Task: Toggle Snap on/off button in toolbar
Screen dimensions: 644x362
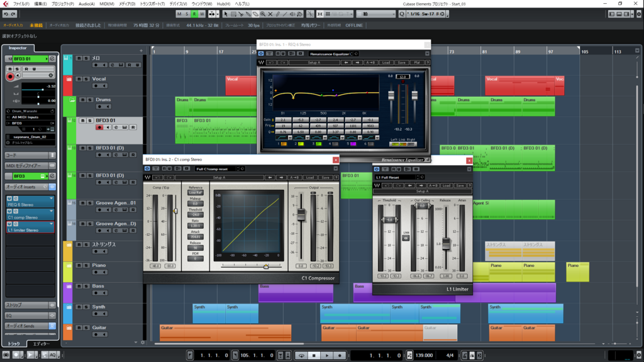Action: point(320,14)
